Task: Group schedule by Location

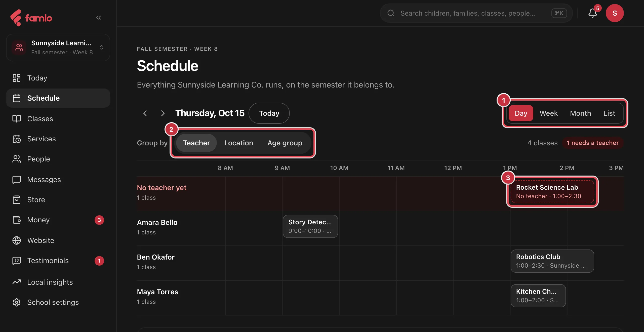Action: click(x=238, y=143)
